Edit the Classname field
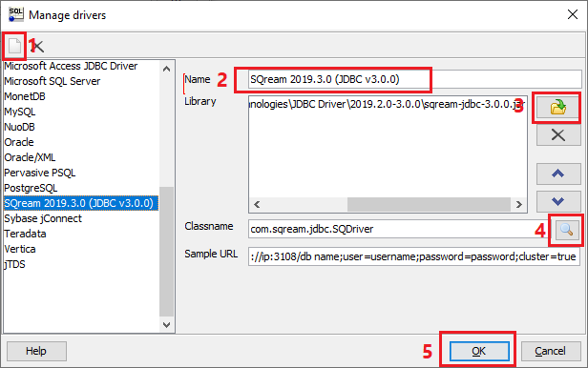Screen dimensions: 588x368 [x=399, y=229]
